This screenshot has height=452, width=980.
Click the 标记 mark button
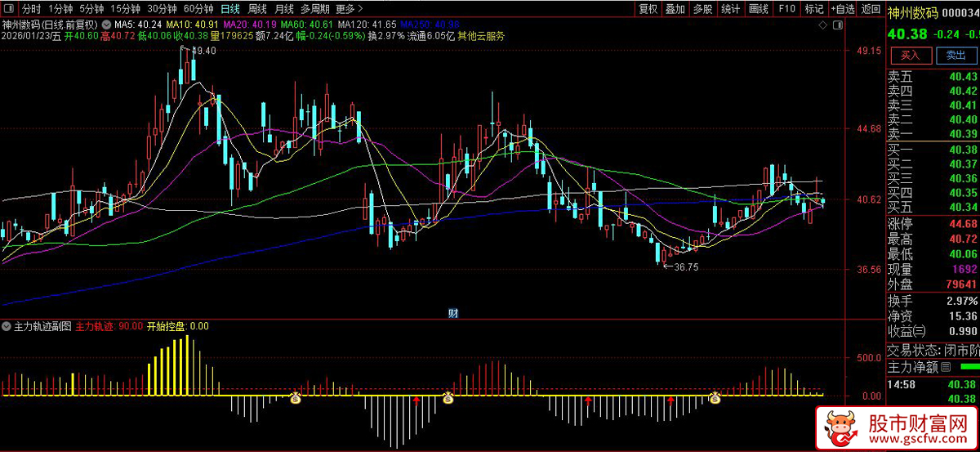(x=814, y=9)
